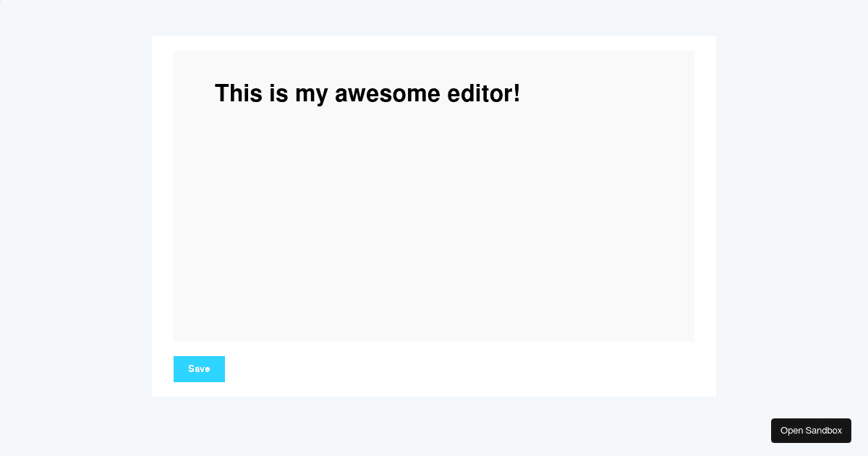The height and width of the screenshot is (456, 868).
Task: Click the word 'This' in the heading
Action: tap(238, 94)
